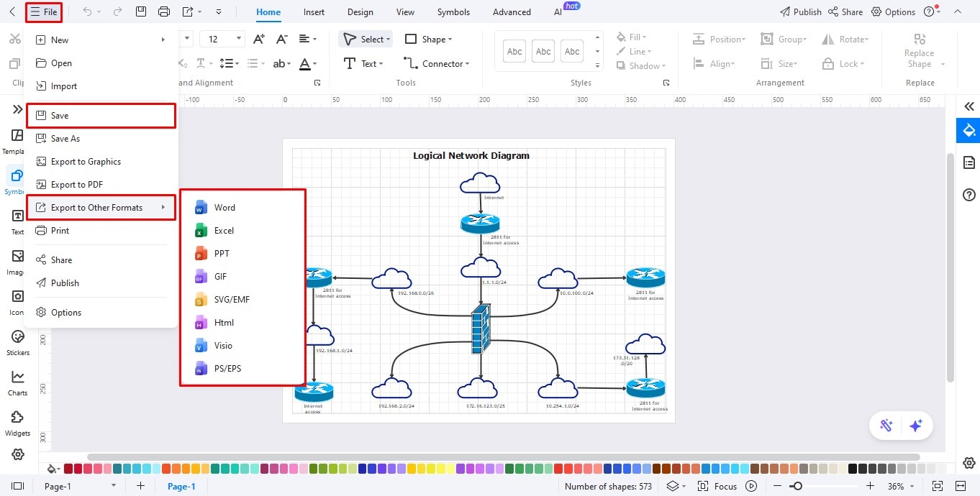Screen dimensions: 980x496
Task: Click the AI sparkle assistant button
Action: (x=915, y=426)
